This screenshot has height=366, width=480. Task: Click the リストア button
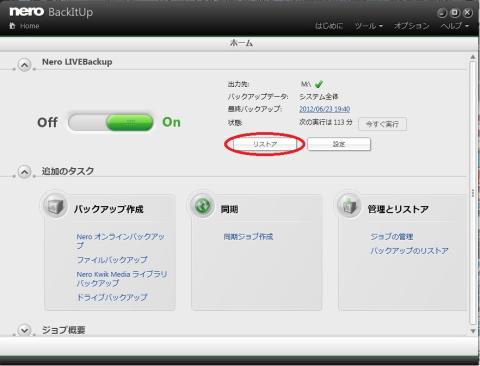[x=265, y=144]
